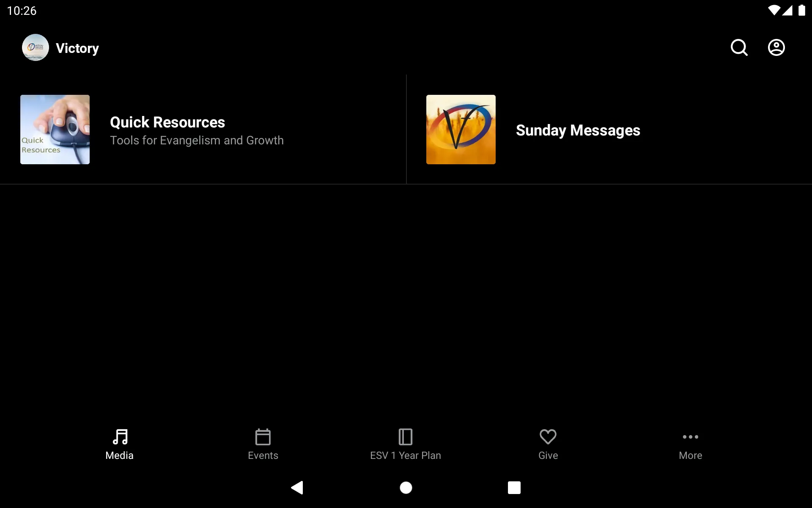
Task: Open the Search function
Action: pyautogui.click(x=739, y=47)
